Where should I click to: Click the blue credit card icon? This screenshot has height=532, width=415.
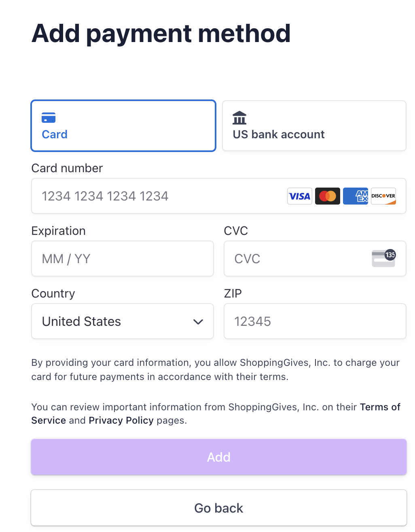coord(49,118)
